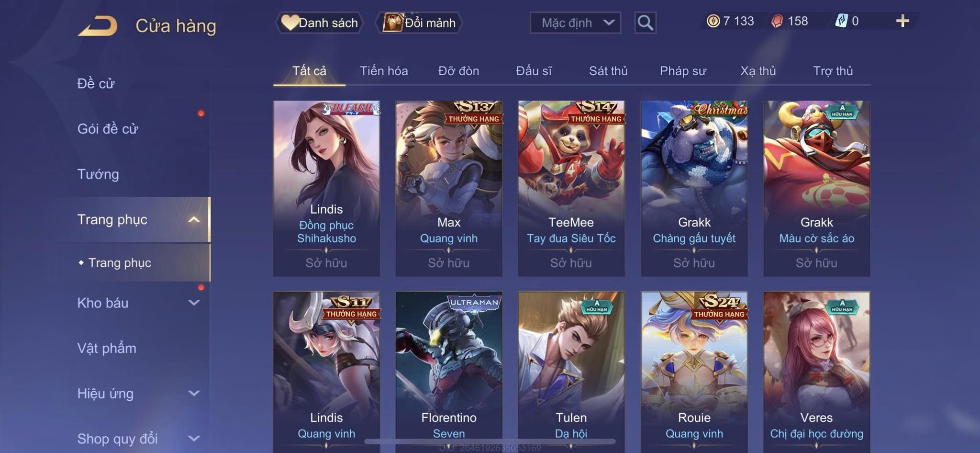
Task: Open Tướng in the sidebar
Action: pos(98,174)
